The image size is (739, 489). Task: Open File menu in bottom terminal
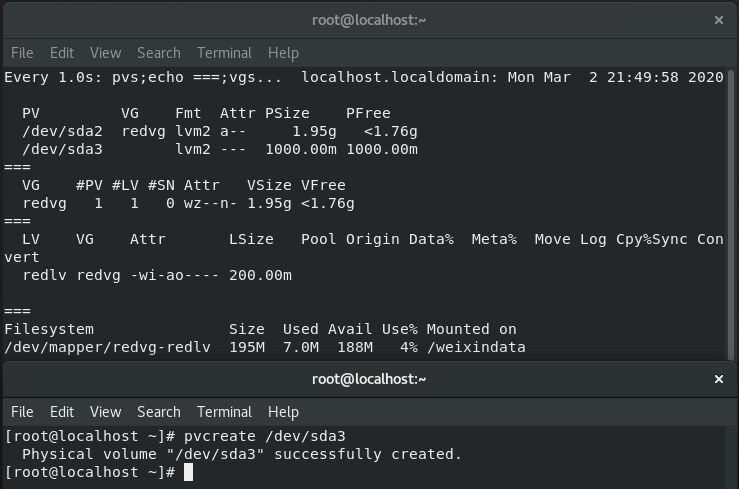pos(22,412)
